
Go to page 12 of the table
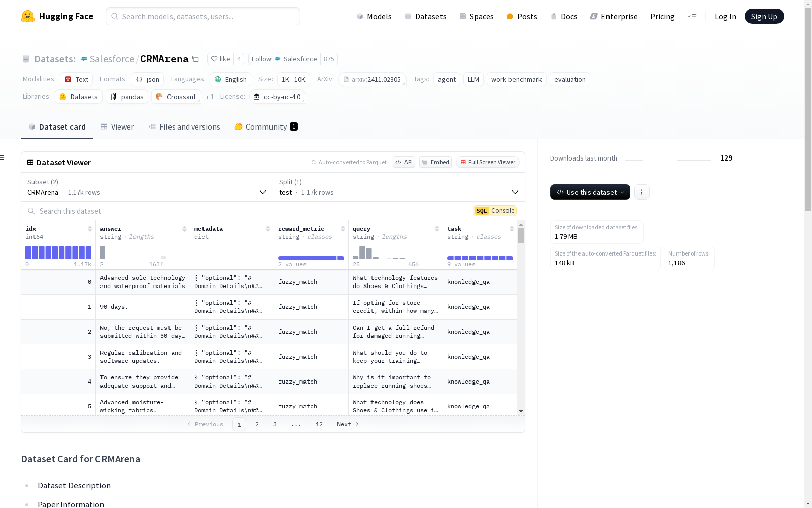point(319,424)
